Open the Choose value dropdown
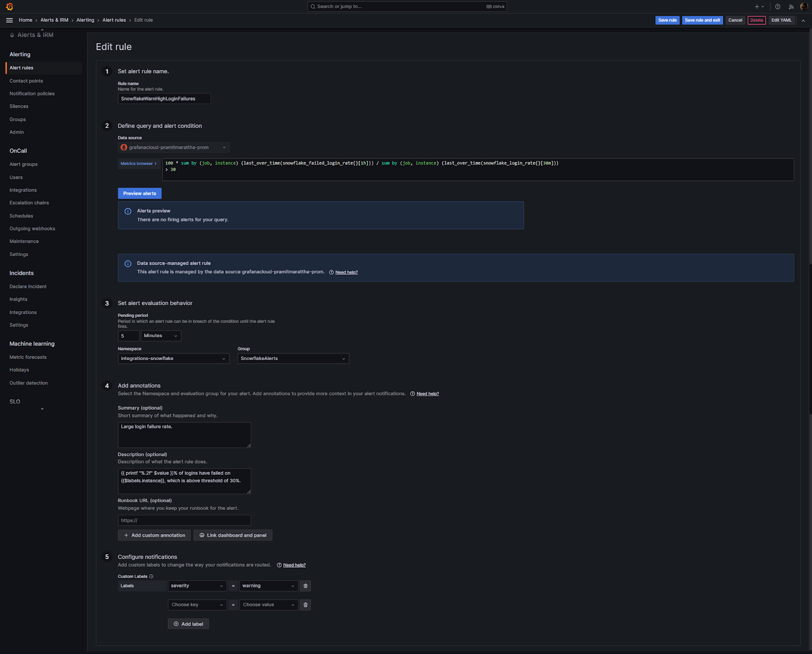Screen dimensions: 812x654 (268, 605)
